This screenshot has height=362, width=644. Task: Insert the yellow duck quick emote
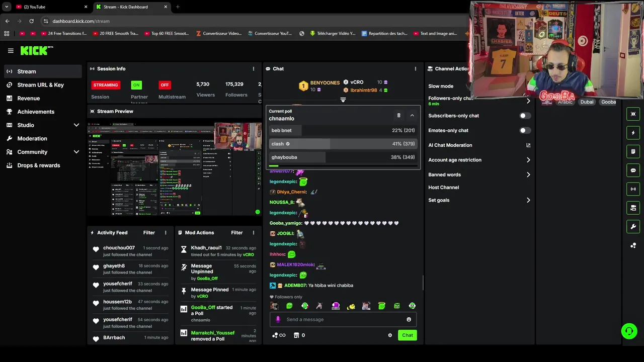(x=351, y=306)
